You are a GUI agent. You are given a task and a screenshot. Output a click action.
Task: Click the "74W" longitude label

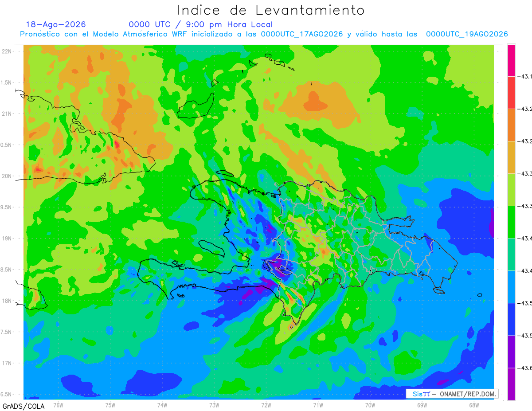click(162, 405)
